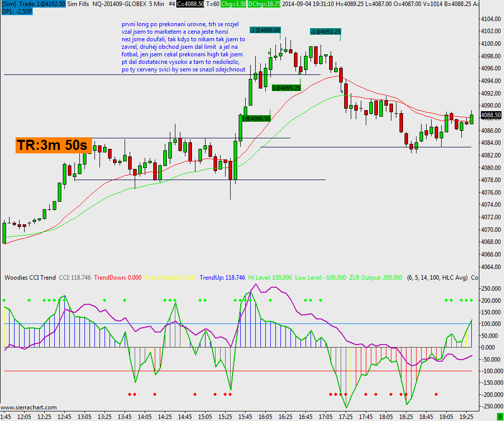Image resolution: width=504 pixels, height=421 pixels.
Task: Select the '1@4098.50' buy fill marker
Action: 256,119
